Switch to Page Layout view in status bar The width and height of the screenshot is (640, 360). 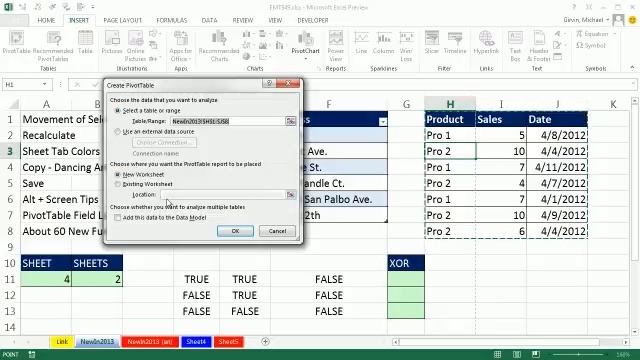click(517, 354)
